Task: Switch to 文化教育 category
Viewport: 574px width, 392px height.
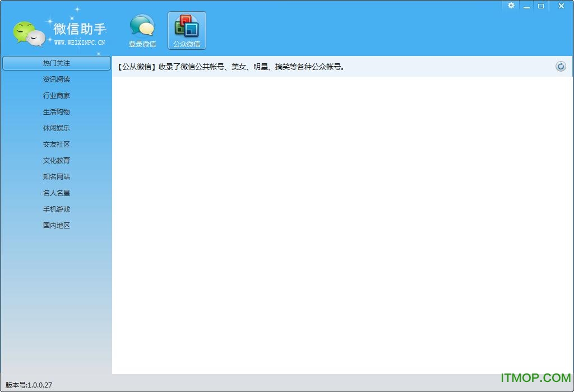Action: pyautogui.click(x=57, y=161)
